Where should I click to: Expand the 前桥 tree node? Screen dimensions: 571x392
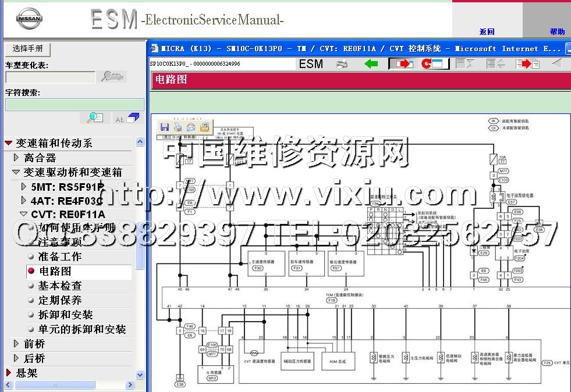[16, 343]
